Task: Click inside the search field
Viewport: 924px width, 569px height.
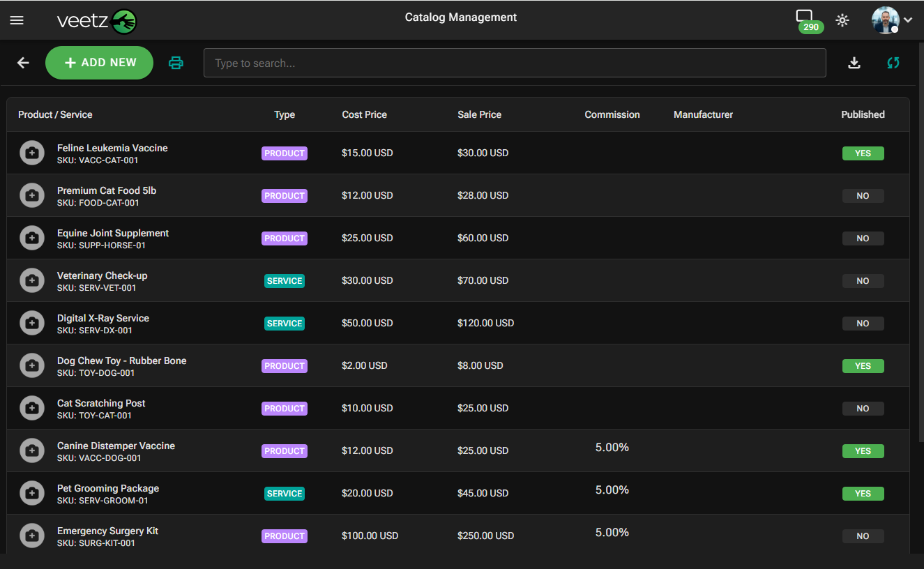Action: [x=515, y=63]
